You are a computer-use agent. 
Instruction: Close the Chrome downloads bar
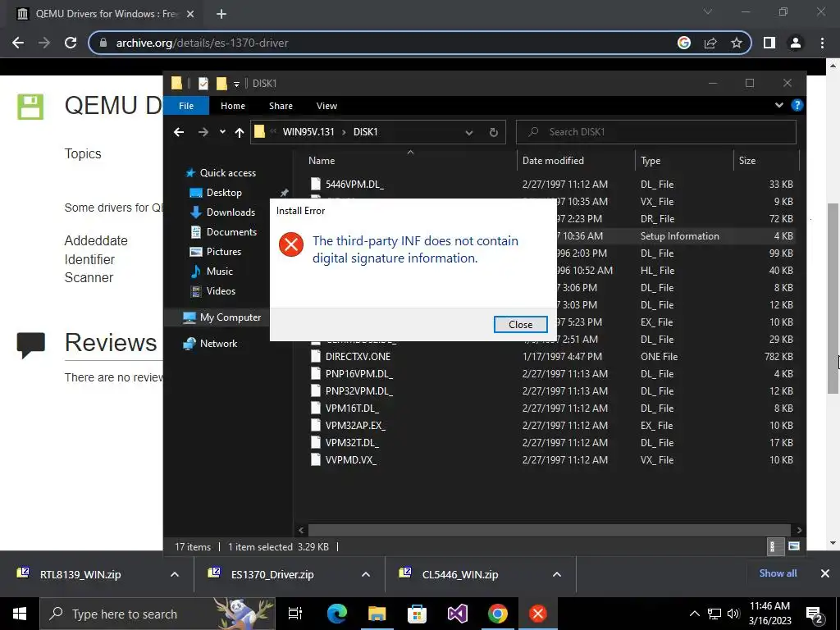(825, 573)
